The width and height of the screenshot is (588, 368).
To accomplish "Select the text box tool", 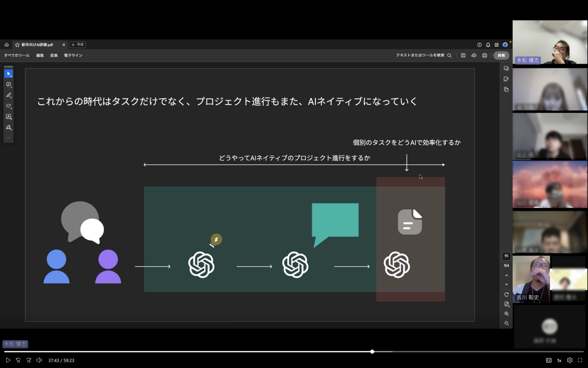I will point(9,117).
